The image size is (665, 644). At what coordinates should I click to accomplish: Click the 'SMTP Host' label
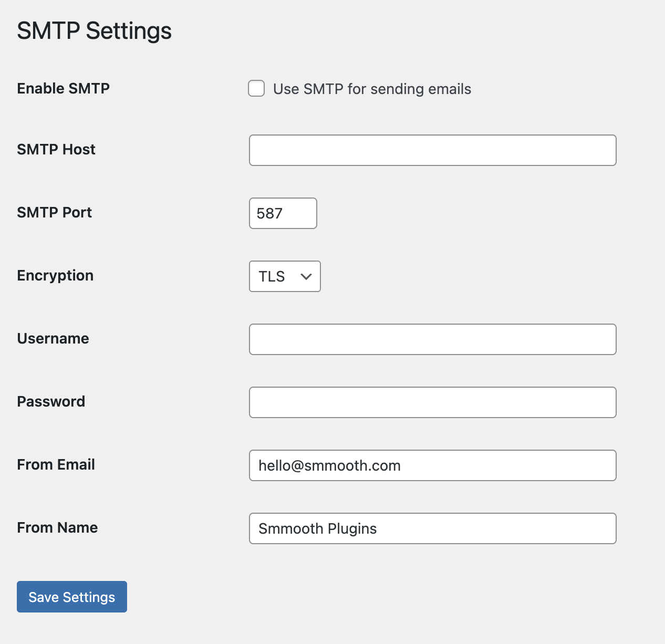click(x=56, y=149)
